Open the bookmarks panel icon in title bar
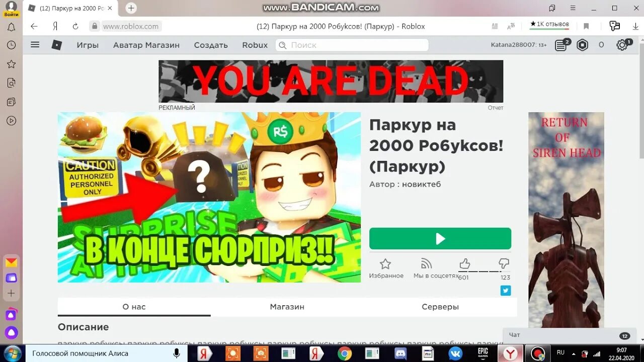Image resolution: width=644 pixels, height=362 pixels. (552, 8)
